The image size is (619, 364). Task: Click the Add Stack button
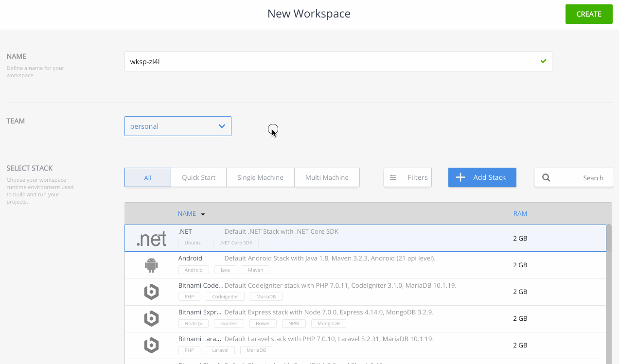point(482,177)
